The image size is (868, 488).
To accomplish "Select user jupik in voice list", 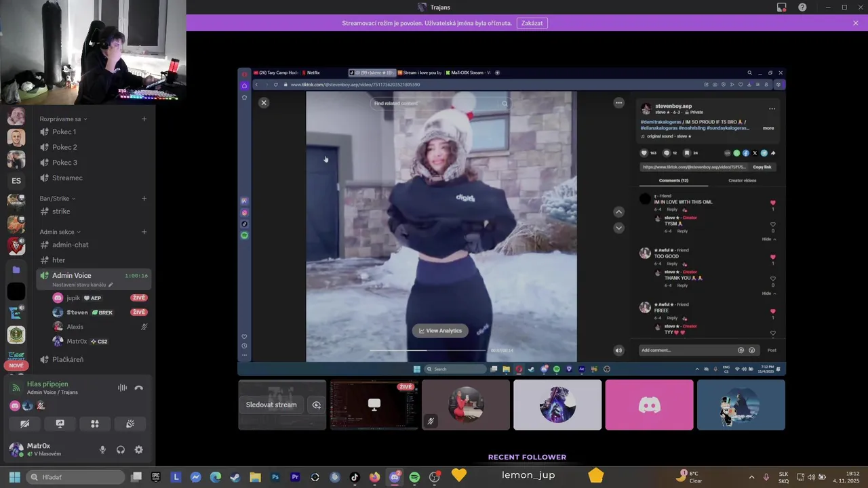I will pyautogui.click(x=99, y=298).
